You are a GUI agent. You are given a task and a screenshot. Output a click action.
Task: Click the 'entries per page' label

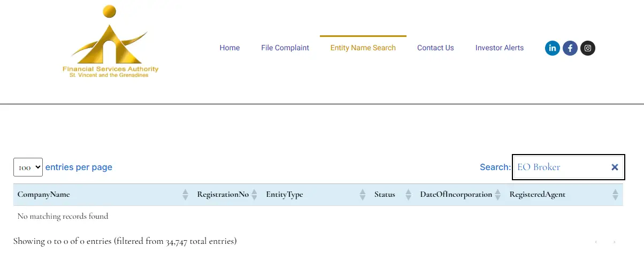[x=79, y=167]
